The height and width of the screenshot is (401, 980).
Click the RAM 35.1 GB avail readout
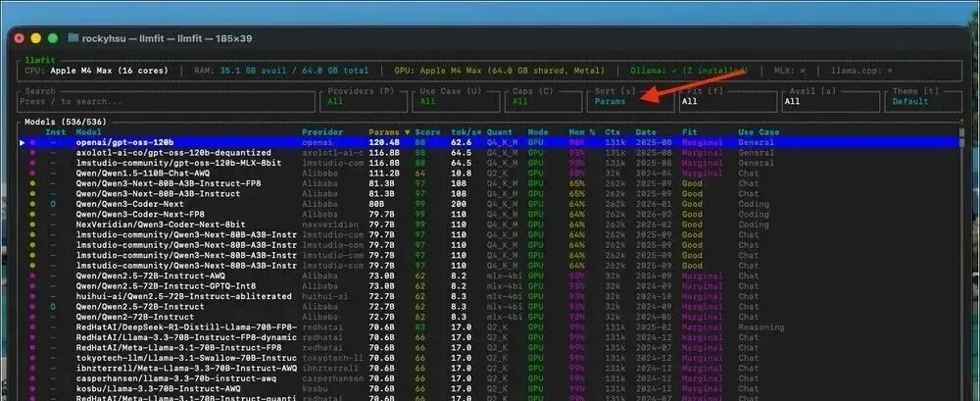[281, 71]
